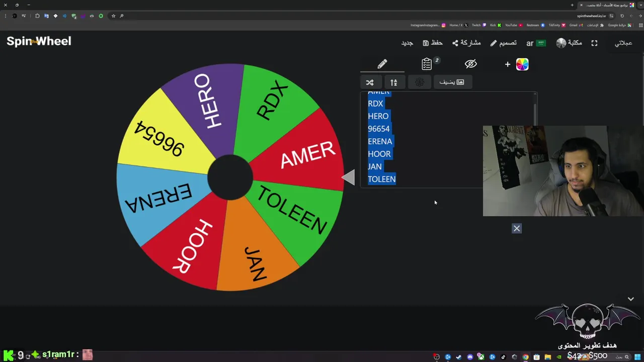Open the Instagram bookmark
Viewport: 644px width, 362px height.
pos(429,25)
